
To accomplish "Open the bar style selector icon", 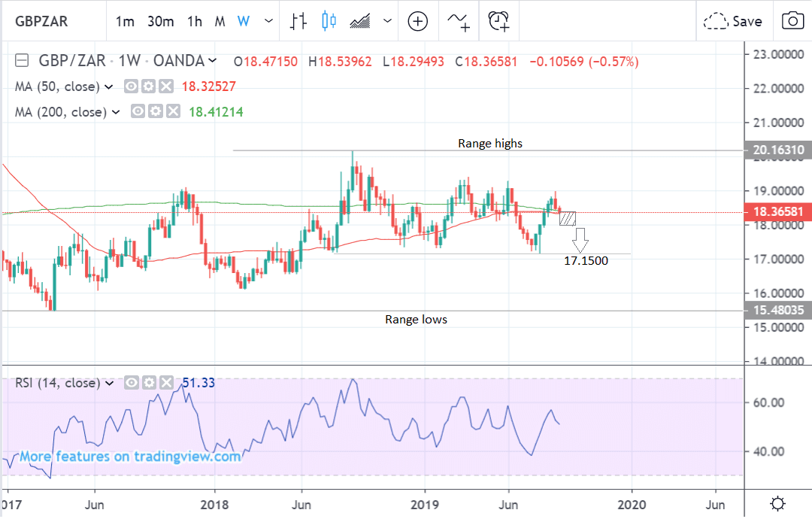I will [299, 21].
